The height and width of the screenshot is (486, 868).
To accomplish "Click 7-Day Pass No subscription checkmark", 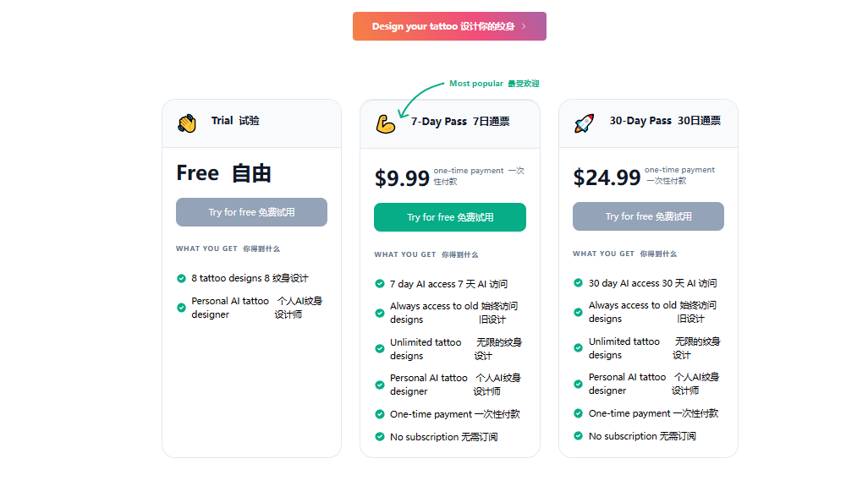I will [380, 437].
